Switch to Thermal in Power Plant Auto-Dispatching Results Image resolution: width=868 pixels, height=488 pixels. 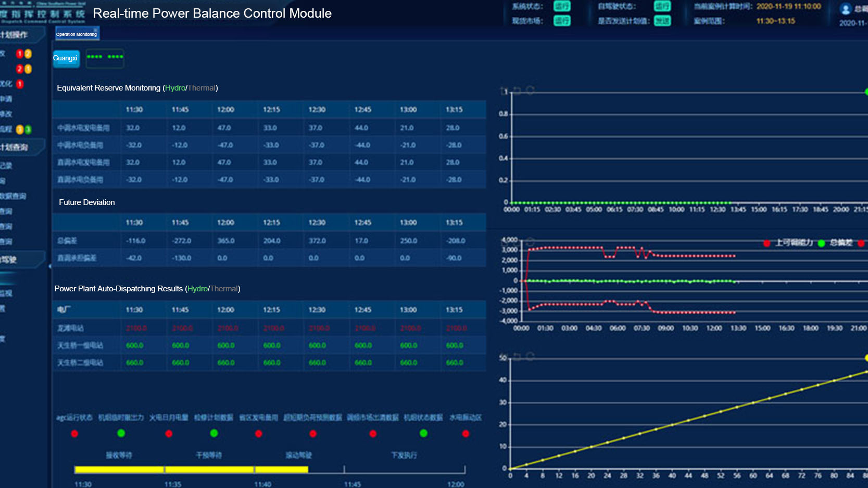[224, 289]
